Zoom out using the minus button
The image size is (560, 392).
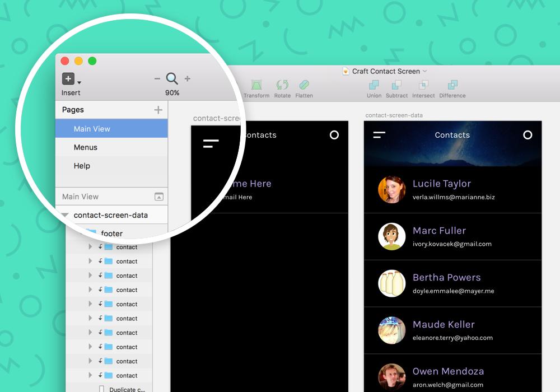click(x=157, y=78)
